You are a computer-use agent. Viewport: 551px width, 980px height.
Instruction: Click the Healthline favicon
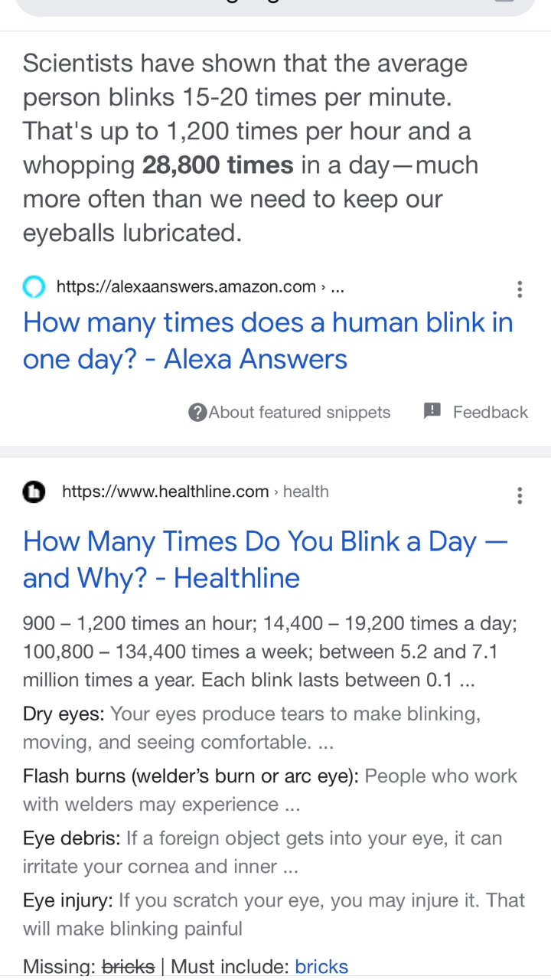34,492
